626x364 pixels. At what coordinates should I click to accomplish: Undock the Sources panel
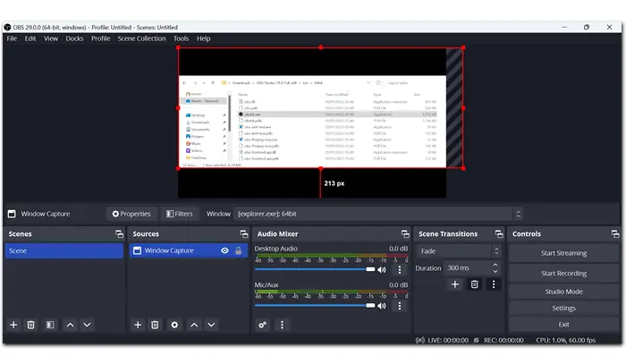click(x=244, y=234)
